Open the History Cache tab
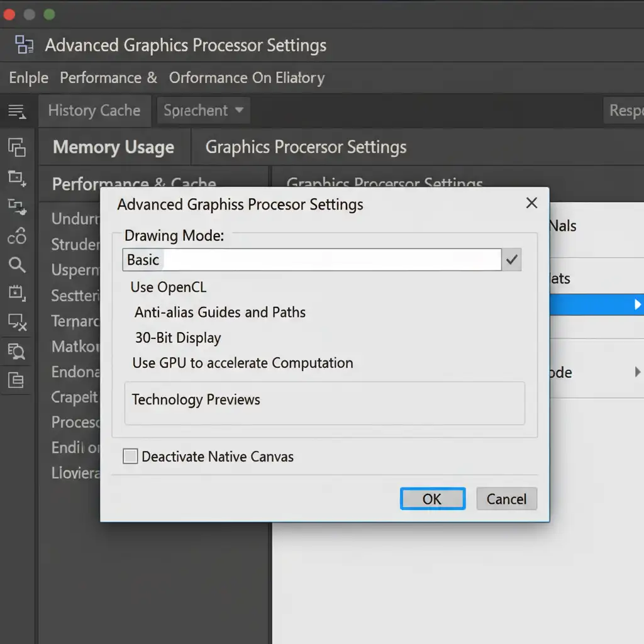This screenshot has height=644, width=644. coord(94,111)
